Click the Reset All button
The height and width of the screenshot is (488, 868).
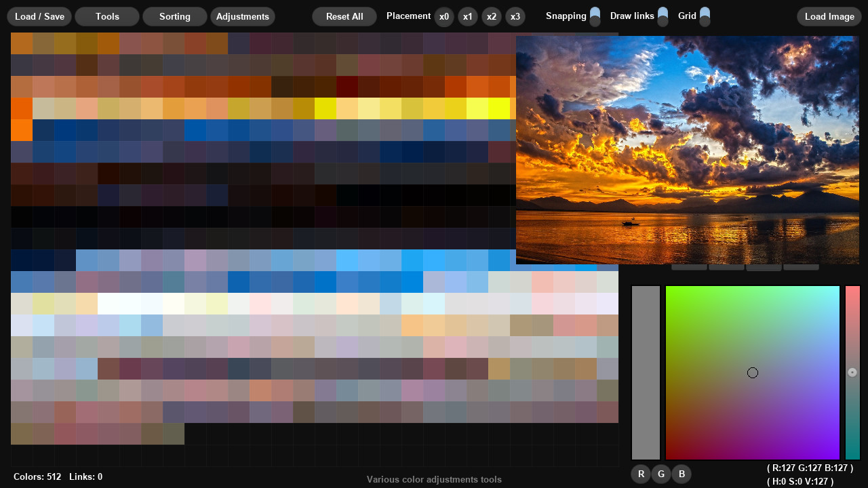(344, 16)
